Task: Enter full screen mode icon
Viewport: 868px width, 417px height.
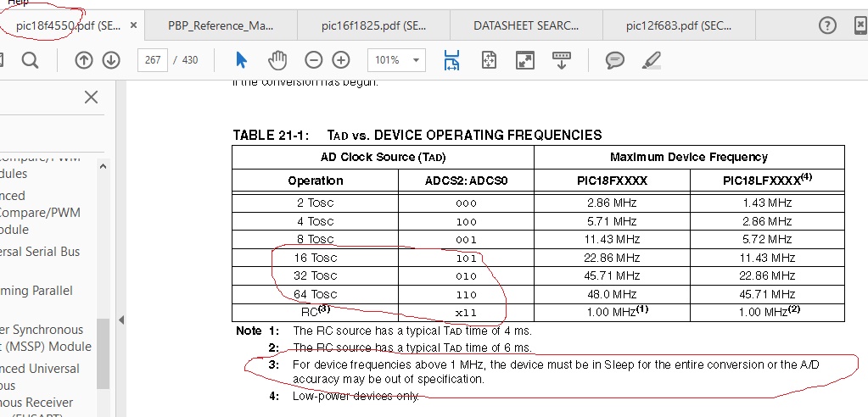Action: point(524,59)
